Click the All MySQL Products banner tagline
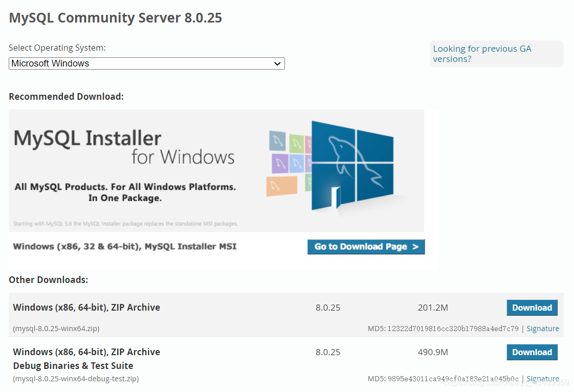Image resolution: width=574 pixels, height=392 pixels. [x=125, y=192]
